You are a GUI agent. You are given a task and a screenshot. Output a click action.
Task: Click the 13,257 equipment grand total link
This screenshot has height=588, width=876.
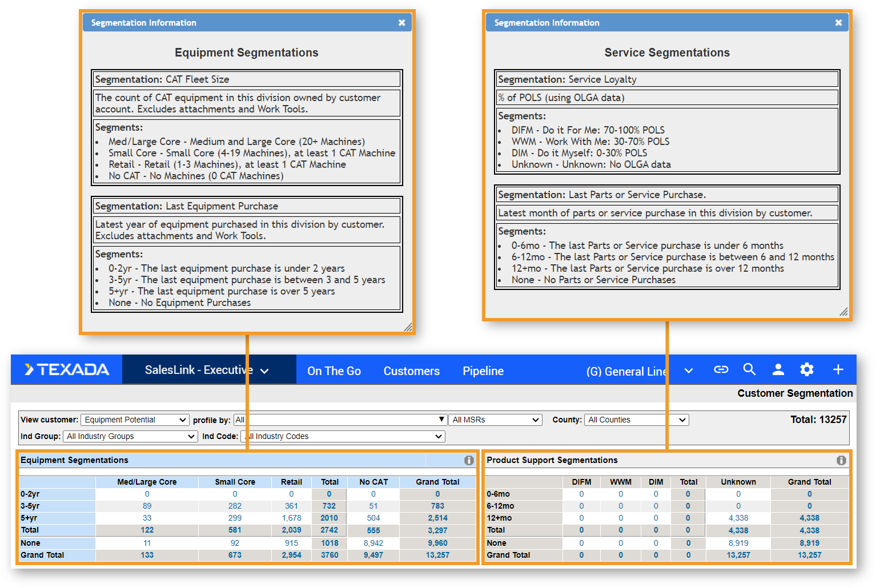pos(437,555)
